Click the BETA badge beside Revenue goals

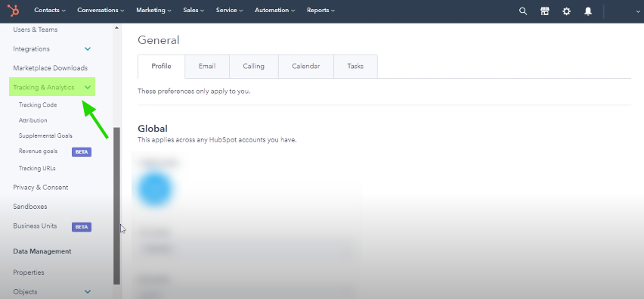click(x=82, y=151)
